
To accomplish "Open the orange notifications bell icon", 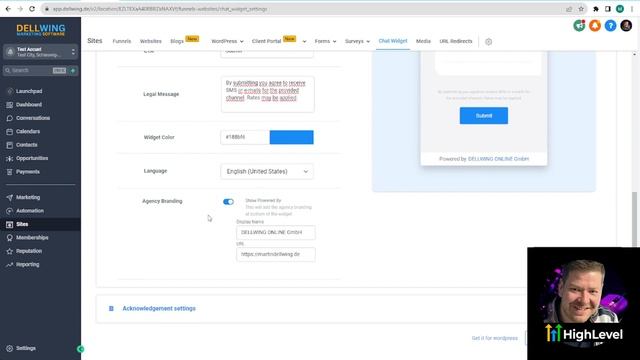I will tap(595, 26).
